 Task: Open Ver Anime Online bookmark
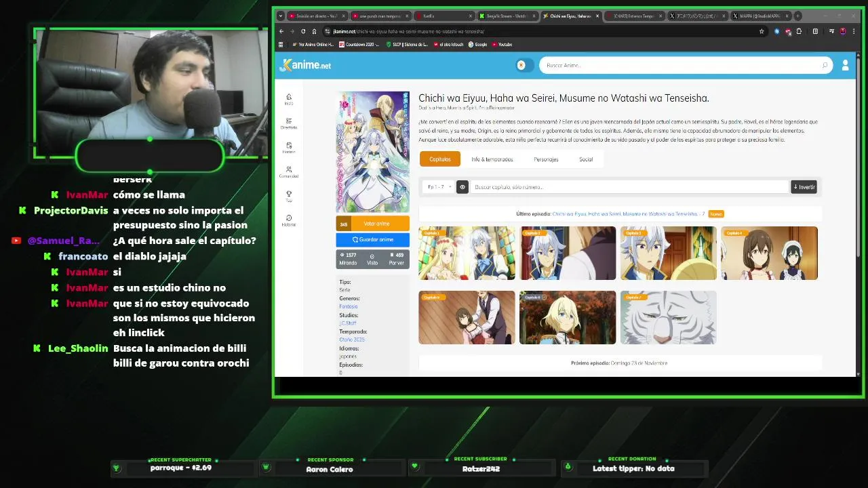[x=313, y=45]
